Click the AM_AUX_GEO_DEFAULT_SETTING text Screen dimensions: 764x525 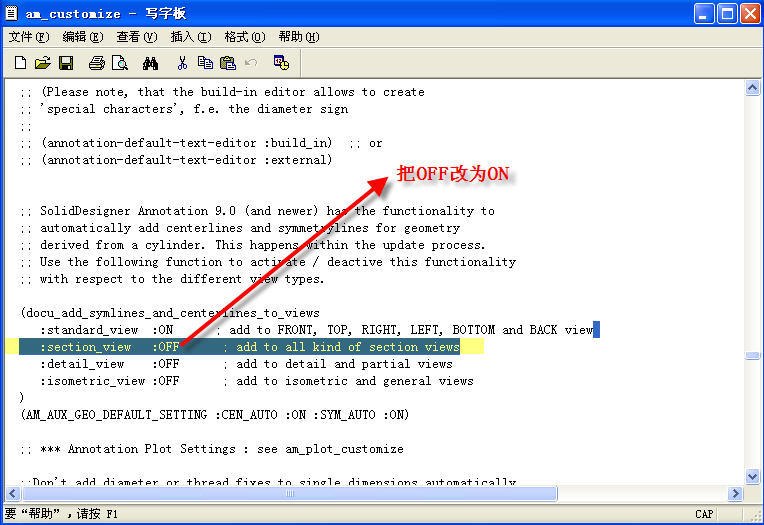point(116,415)
